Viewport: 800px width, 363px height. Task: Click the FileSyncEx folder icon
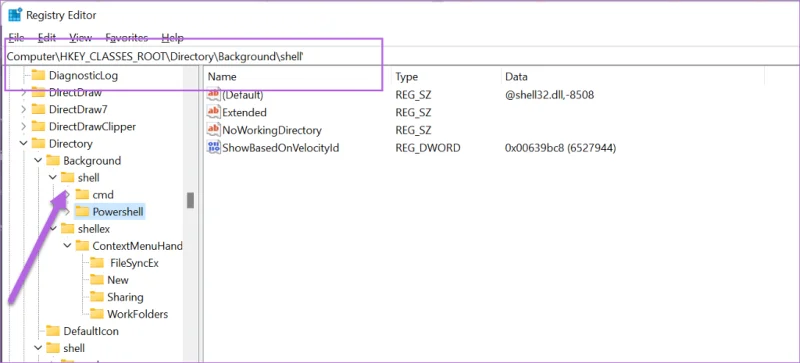click(96, 263)
